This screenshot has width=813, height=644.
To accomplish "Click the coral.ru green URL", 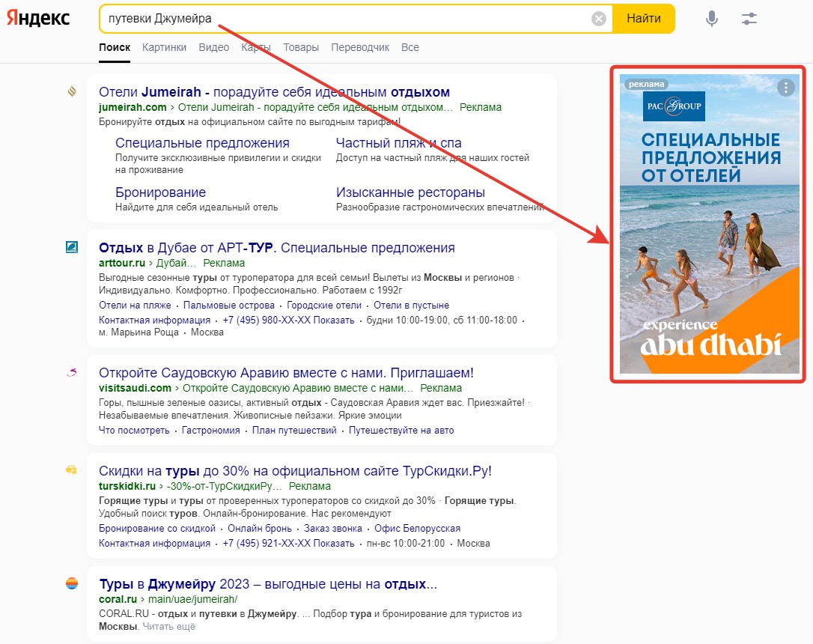I will coord(118,599).
